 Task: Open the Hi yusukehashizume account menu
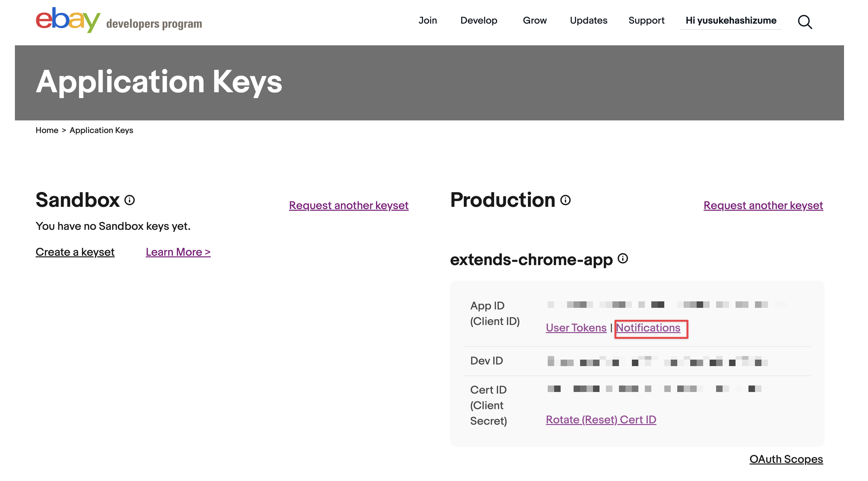[x=731, y=20]
